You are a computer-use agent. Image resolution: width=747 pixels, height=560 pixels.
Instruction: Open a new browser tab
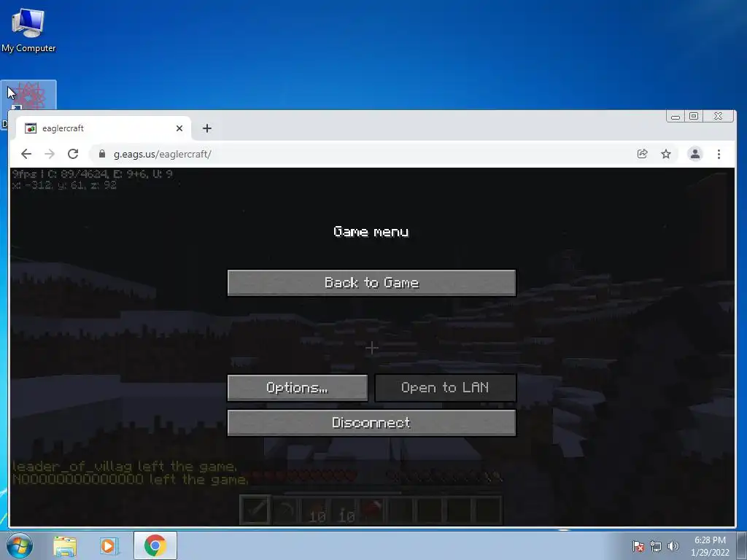206,128
